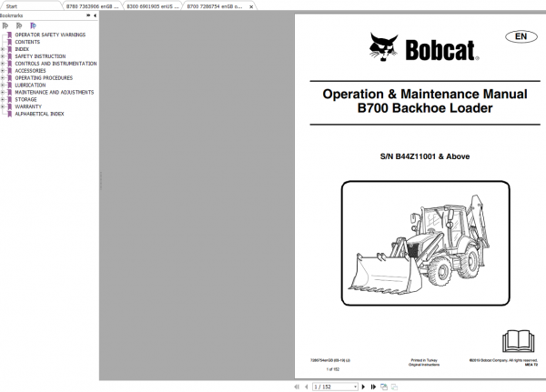The width and height of the screenshot is (546, 392).
Task: Switch to the B300 6901905 tab
Action: point(153,6)
